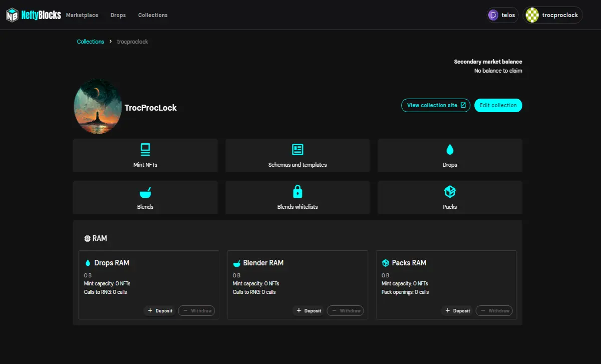Click the trocproclock breadcrumb text
601x364 pixels.
click(132, 42)
